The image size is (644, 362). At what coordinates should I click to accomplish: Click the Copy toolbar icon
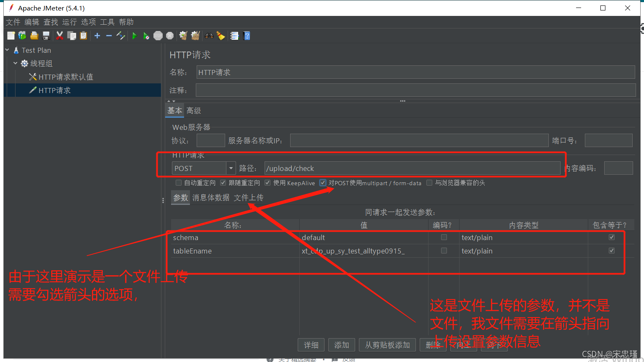[72, 36]
